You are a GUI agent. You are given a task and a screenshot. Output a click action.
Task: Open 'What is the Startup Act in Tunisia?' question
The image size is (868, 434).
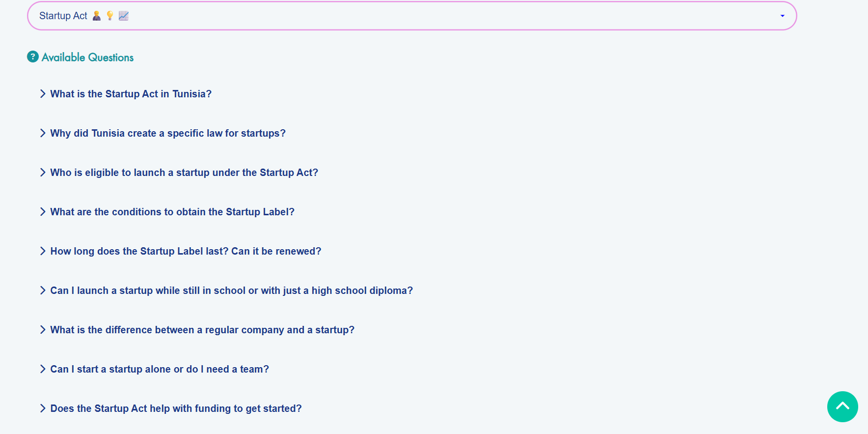point(131,94)
